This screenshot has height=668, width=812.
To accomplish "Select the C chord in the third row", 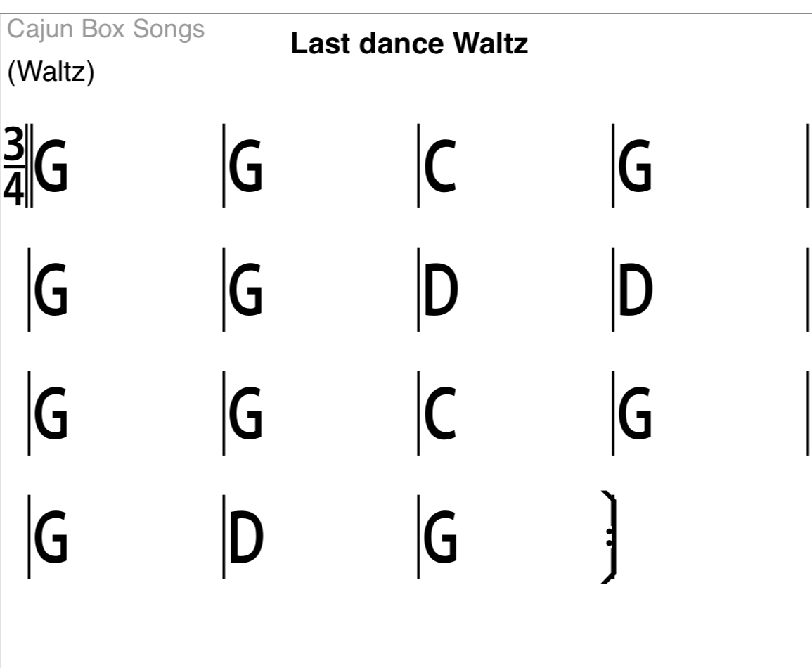I will tap(441, 413).
